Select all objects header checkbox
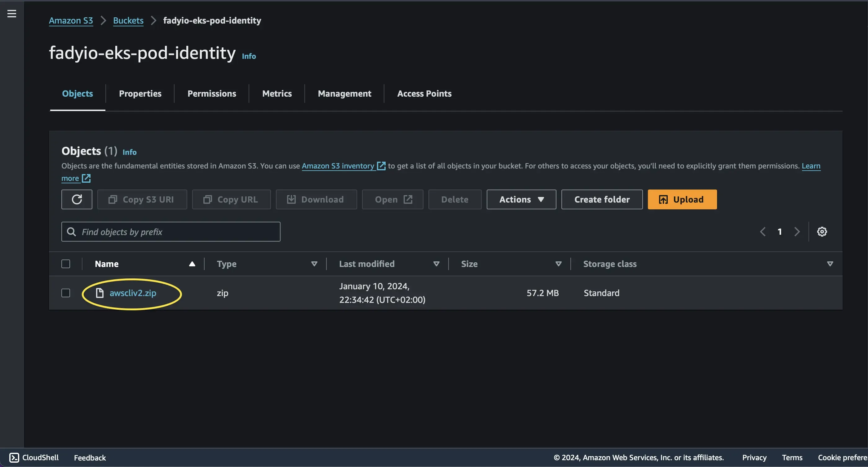 coord(66,264)
